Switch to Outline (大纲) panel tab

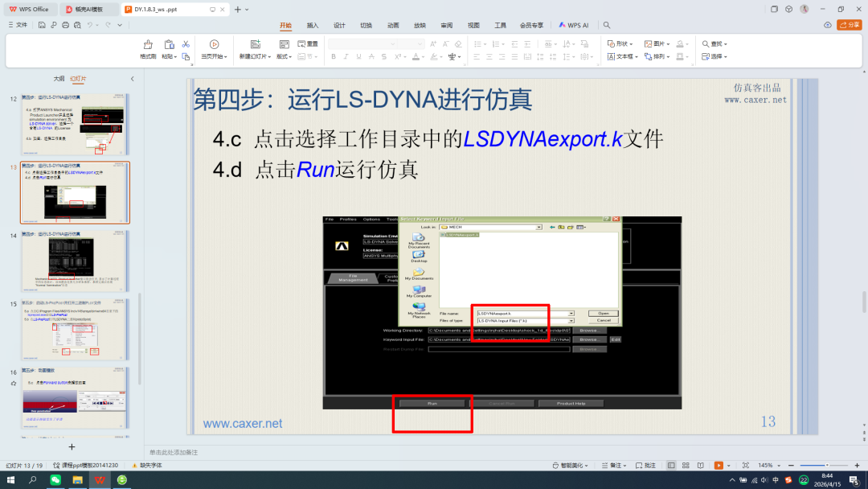click(59, 79)
